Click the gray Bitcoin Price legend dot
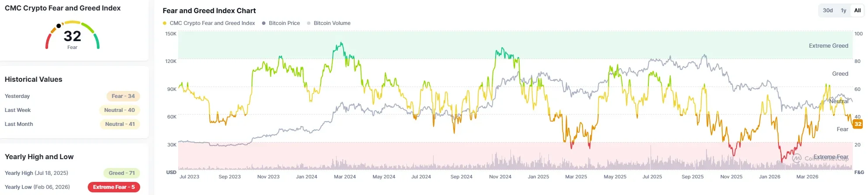This screenshot has width=868, height=195. 264,23
